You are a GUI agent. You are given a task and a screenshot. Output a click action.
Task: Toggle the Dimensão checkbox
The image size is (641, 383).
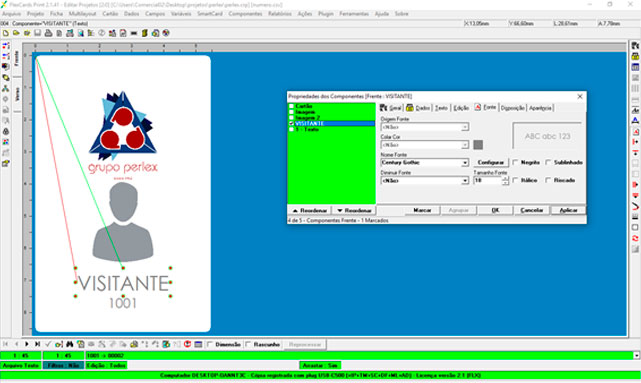[x=210, y=345]
